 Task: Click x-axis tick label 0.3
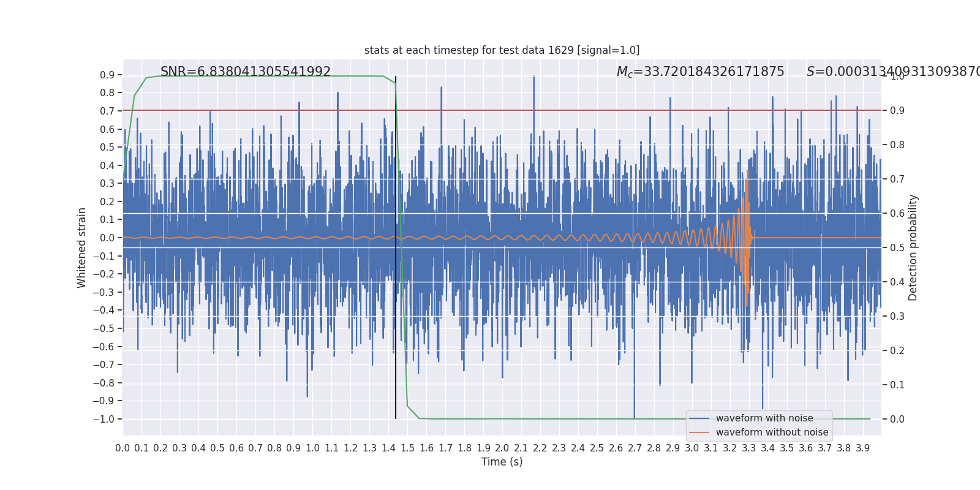[x=179, y=448]
